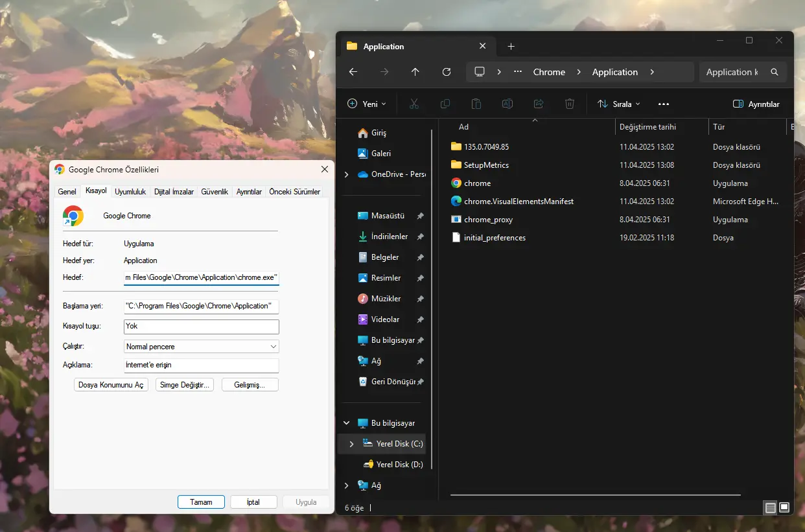Go up one folder level arrow
This screenshot has width=805, height=532.
(415, 72)
